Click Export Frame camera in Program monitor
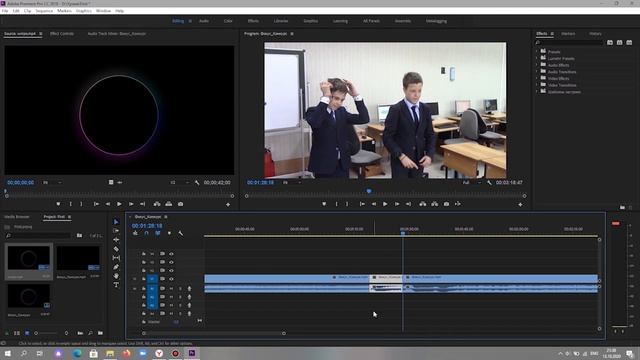The height and width of the screenshot is (360, 640). 446,204
